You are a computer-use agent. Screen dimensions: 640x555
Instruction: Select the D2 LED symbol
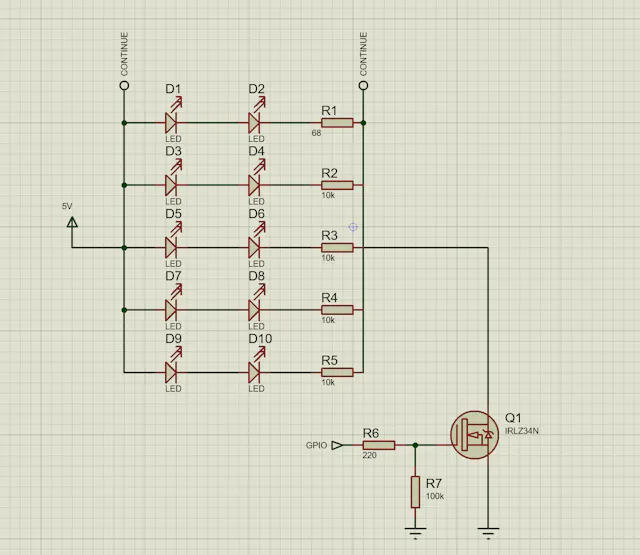(255, 122)
